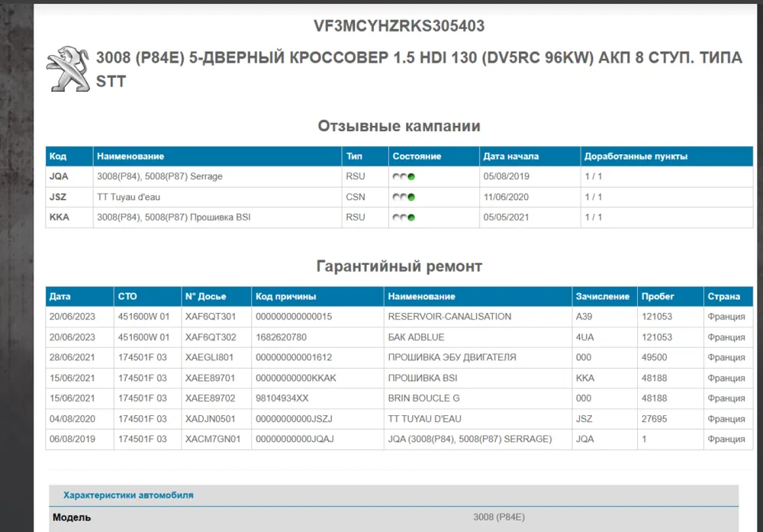Click repair name TT TUYAU D'EAU
The image size is (763, 532).
(425, 418)
